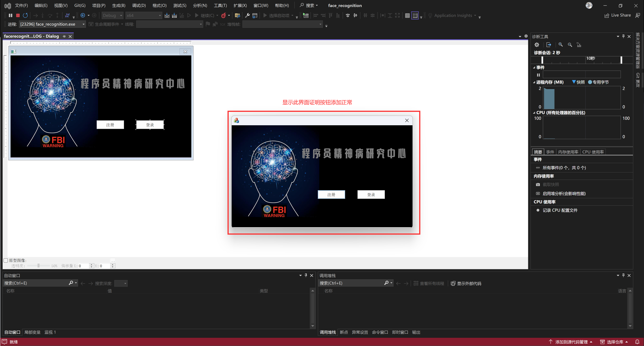Open diagnostic tools settings gear
644x346 pixels.
pos(536,45)
